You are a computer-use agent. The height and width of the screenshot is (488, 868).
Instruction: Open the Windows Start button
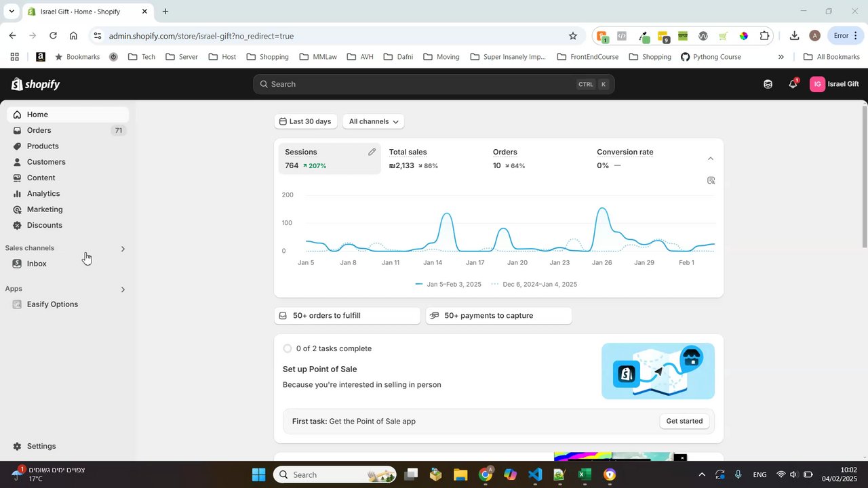(x=259, y=474)
